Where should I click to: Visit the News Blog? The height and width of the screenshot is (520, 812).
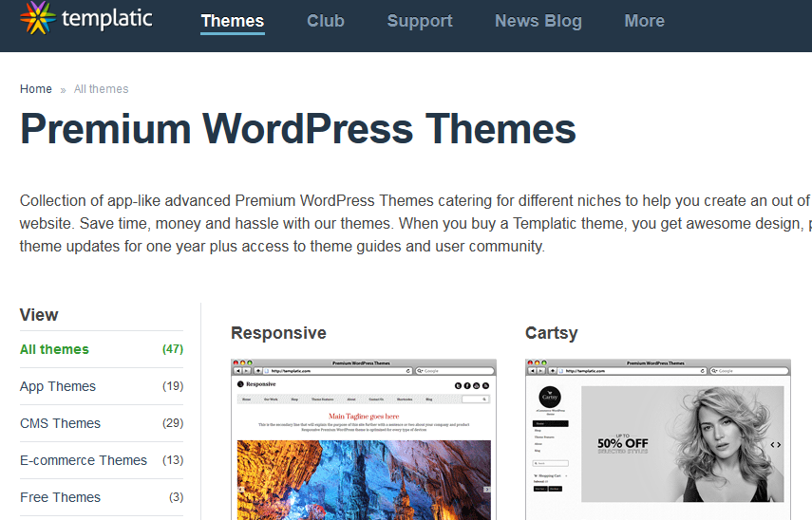[x=538, y=21]
